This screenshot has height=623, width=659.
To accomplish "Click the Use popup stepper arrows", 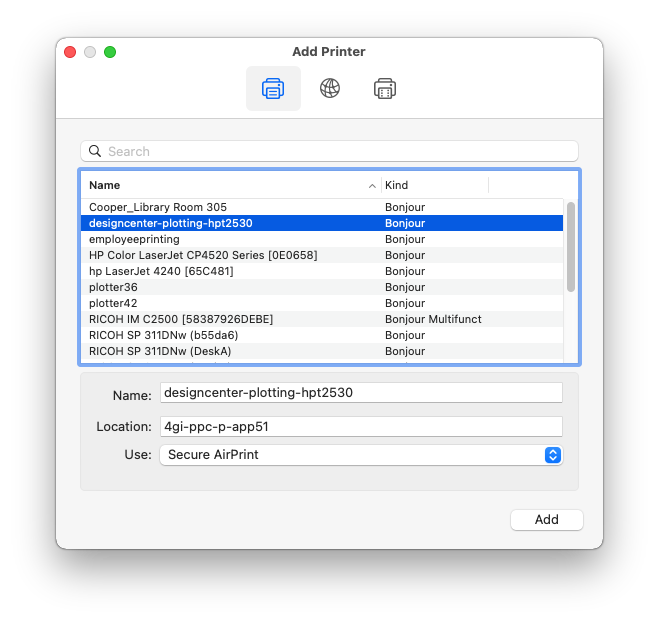I will 553,455.
